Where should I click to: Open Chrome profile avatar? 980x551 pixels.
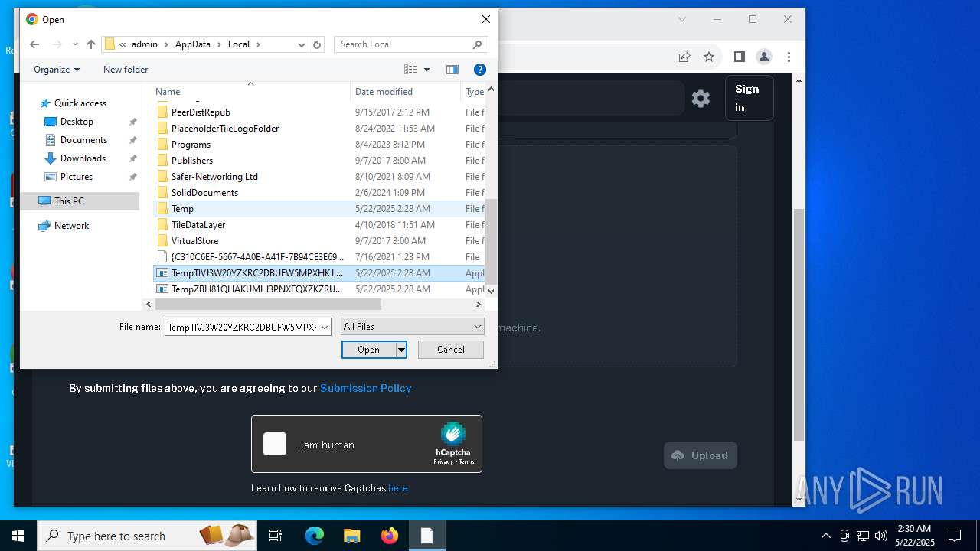click(x=764, y=57)
